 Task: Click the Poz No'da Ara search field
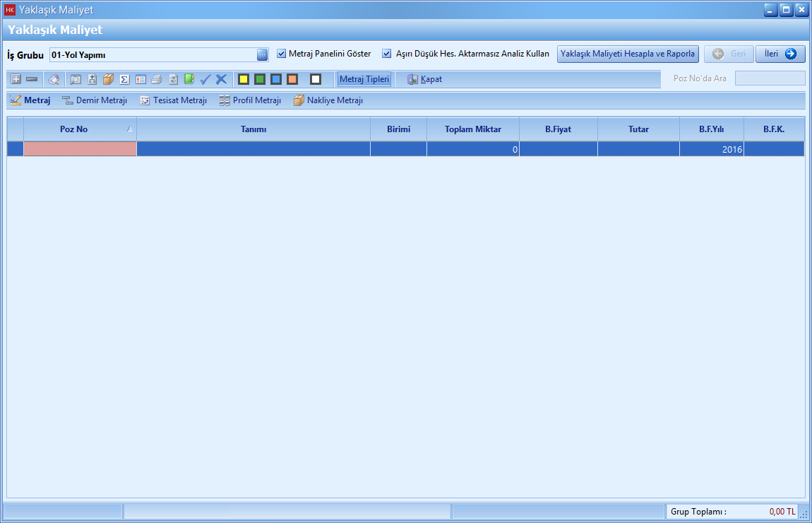770,78
